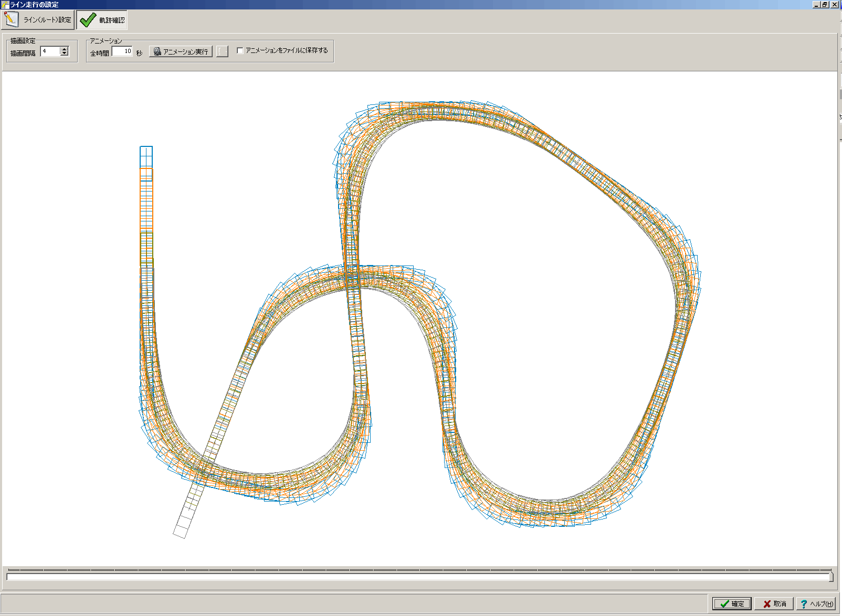Confirm settings with the 確定 button
Screen dimensions: 842x616
click(732, 604)
